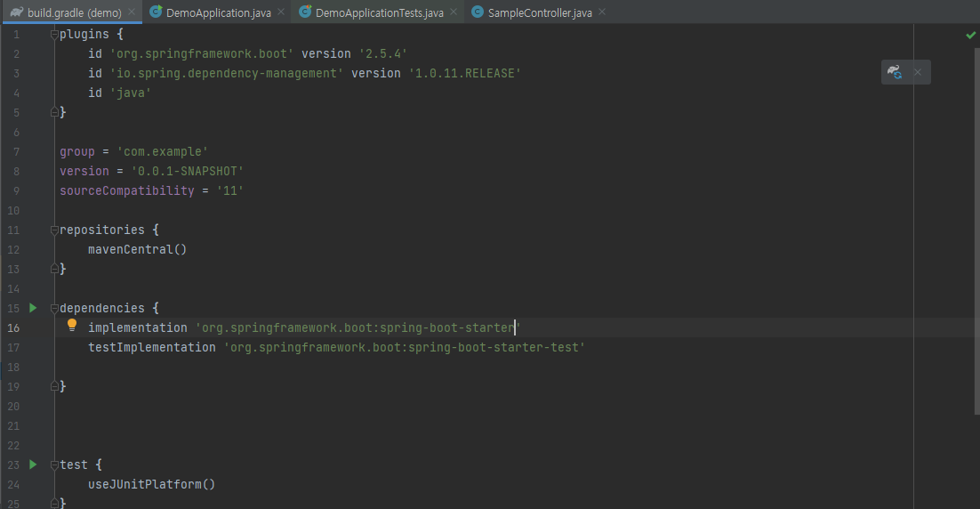Click the mavenCentral() call
980x509 pixels.
138,249
